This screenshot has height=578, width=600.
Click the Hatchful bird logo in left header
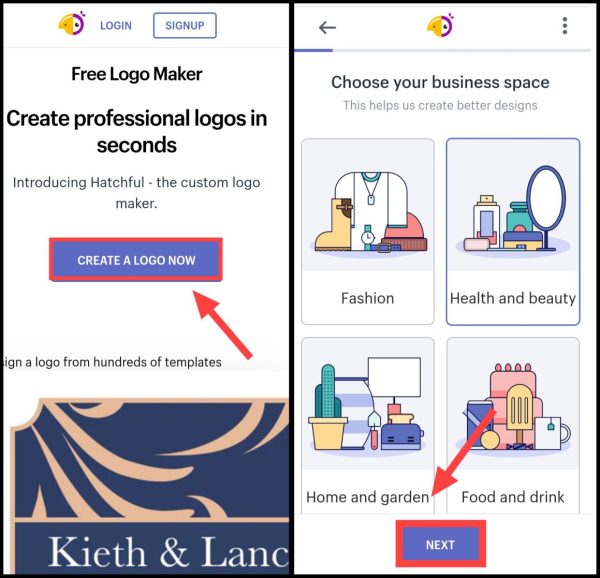tap(72, 24)
